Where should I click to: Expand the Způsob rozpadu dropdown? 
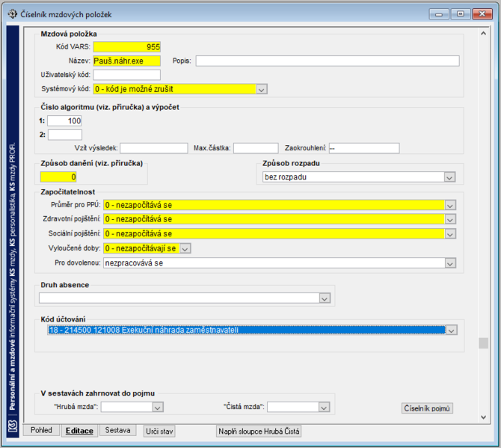(449, 177)
